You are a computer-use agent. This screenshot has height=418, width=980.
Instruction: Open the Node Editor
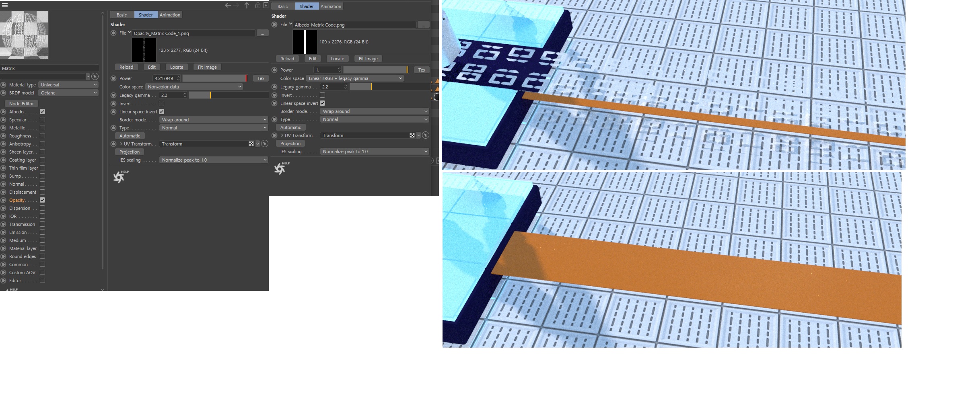coord(22,104)
